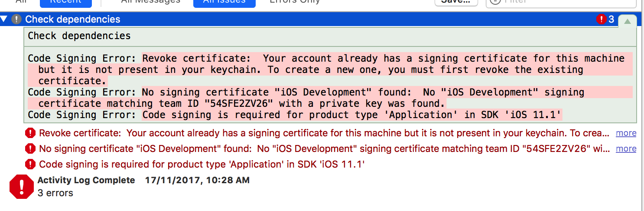Select the All Issues filter
The height and width of the screenshot is (211, 644).
click(x=224, y=2)
